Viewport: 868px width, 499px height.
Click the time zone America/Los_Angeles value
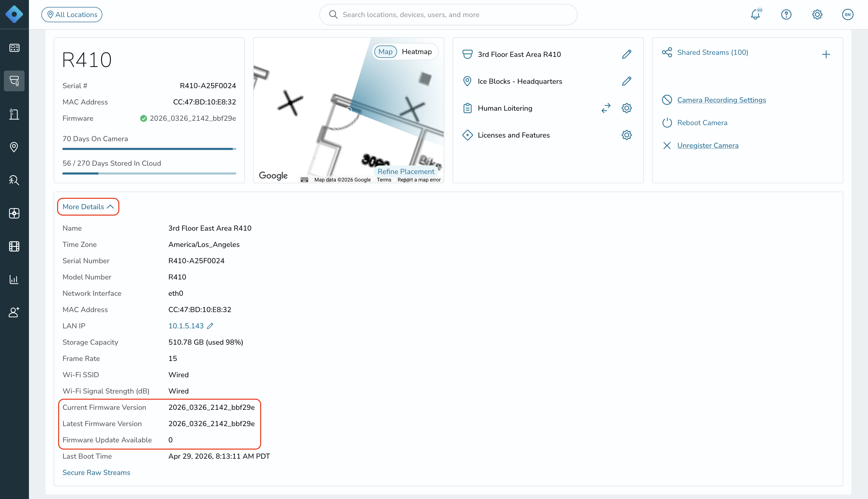[204, 245]
